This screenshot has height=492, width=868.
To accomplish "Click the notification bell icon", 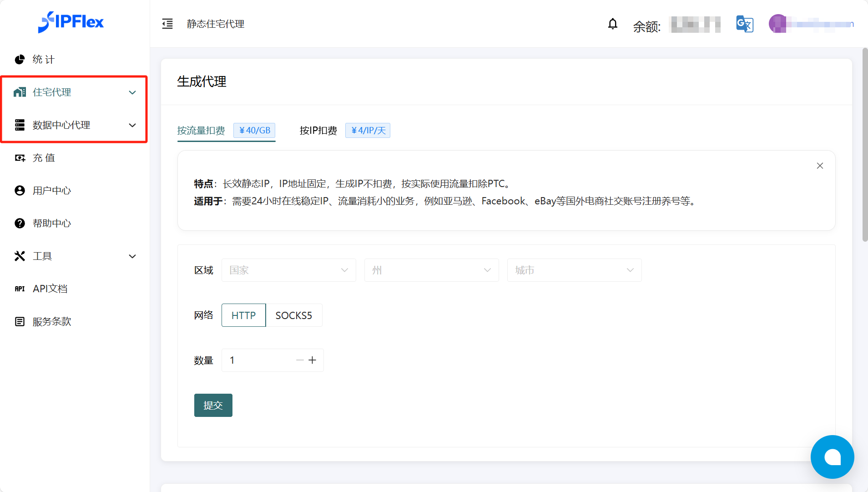I will (x=613, y=24).
